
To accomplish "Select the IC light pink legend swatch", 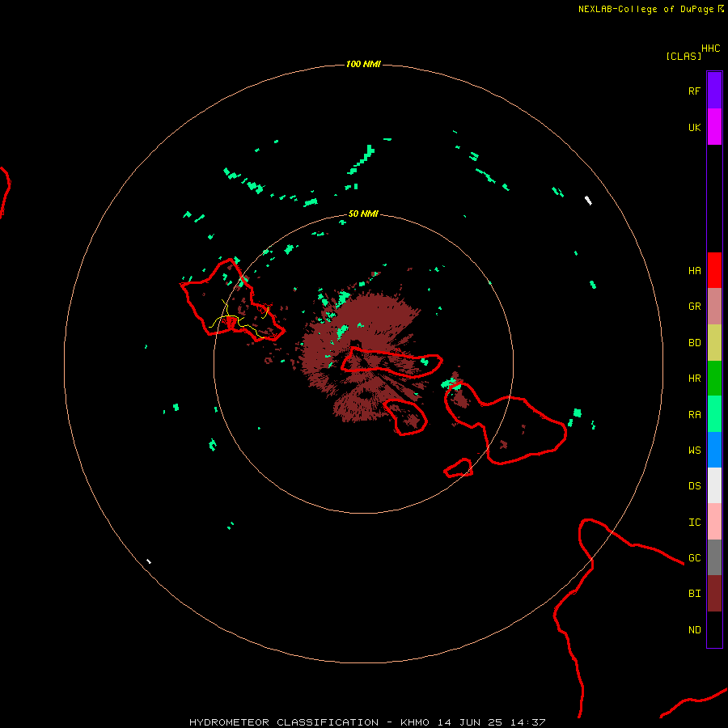I will pos(714,522).
